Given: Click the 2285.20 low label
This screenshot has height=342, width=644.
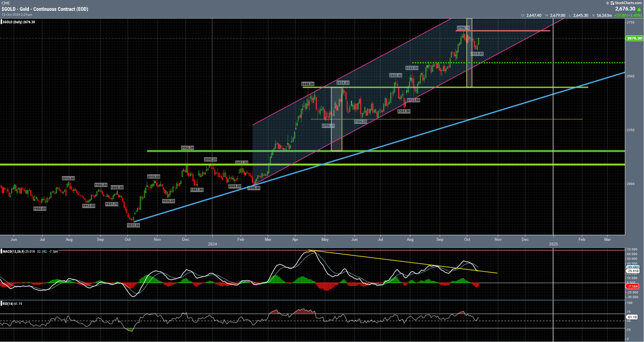Looking at the screenshot, I should click(328, 126).
